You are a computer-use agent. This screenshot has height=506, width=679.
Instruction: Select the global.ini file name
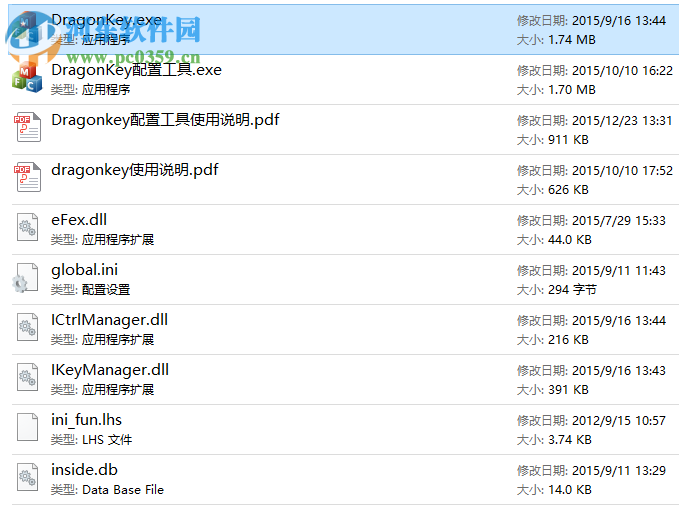pyautogui.click(x=84, y=270)
